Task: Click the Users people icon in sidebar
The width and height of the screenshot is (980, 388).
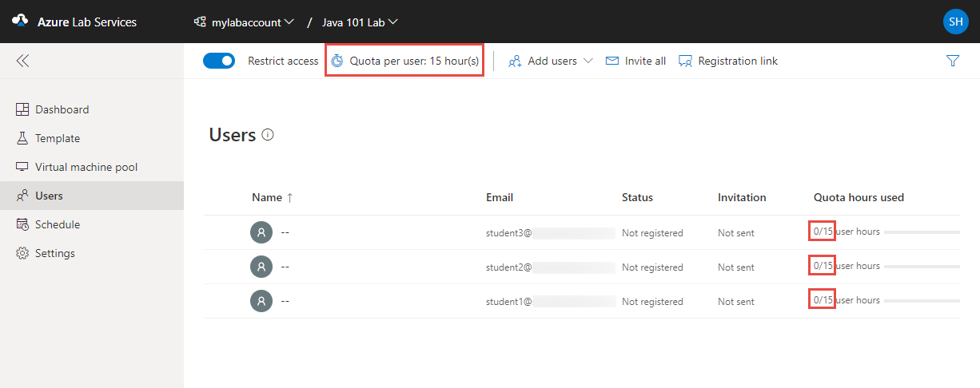Action: [x=22, y=196]
